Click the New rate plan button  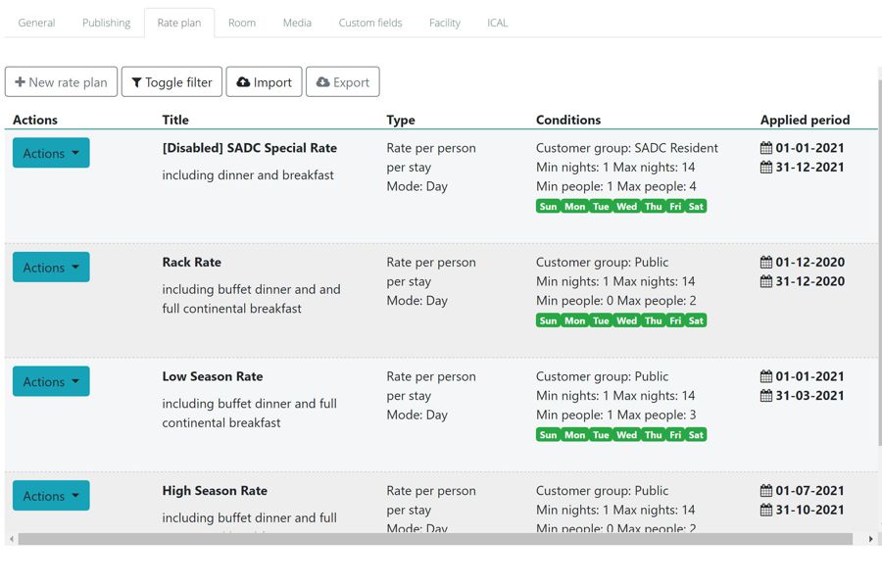point(62,82)
